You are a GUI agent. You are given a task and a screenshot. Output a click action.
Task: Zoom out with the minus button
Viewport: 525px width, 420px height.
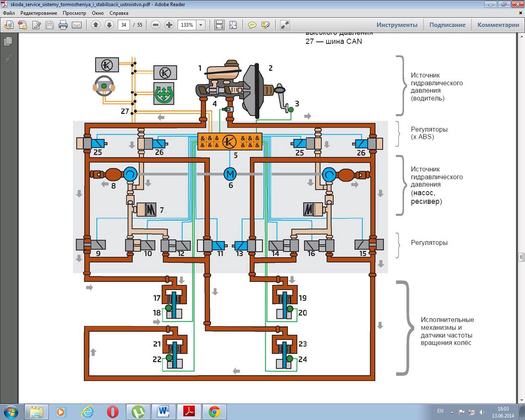click(155, 25)
